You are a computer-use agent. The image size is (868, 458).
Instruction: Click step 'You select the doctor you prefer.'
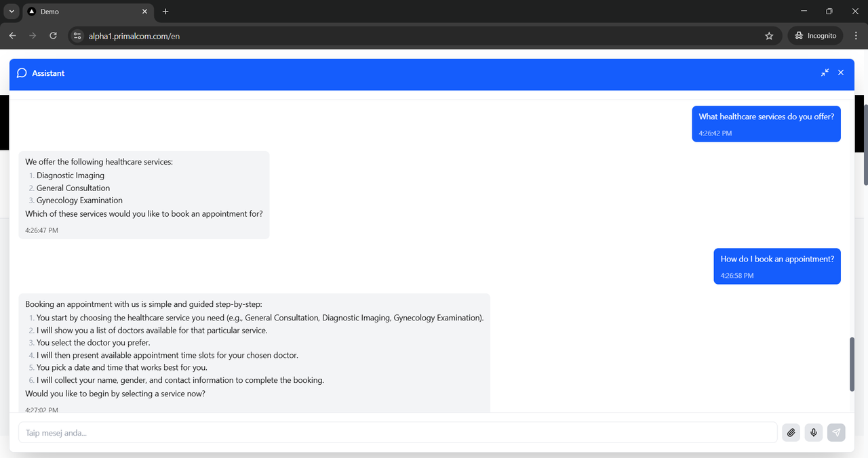click(94, 343)
